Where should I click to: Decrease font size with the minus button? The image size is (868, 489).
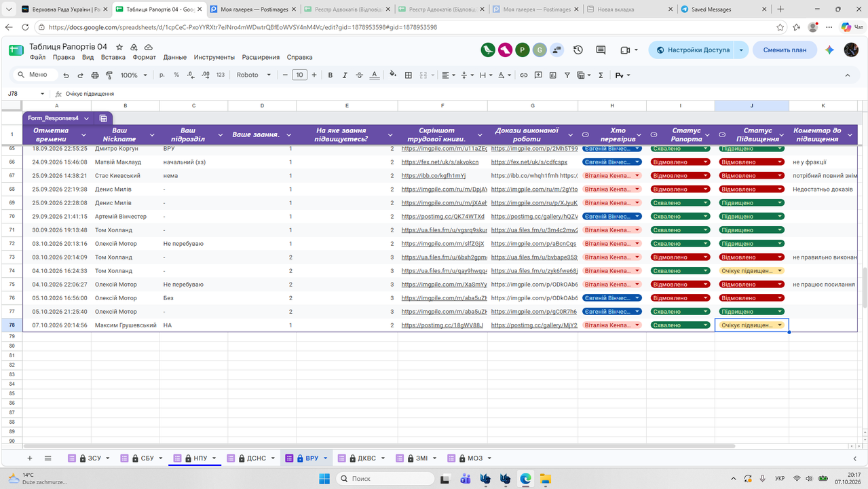[x=285, y=75]
